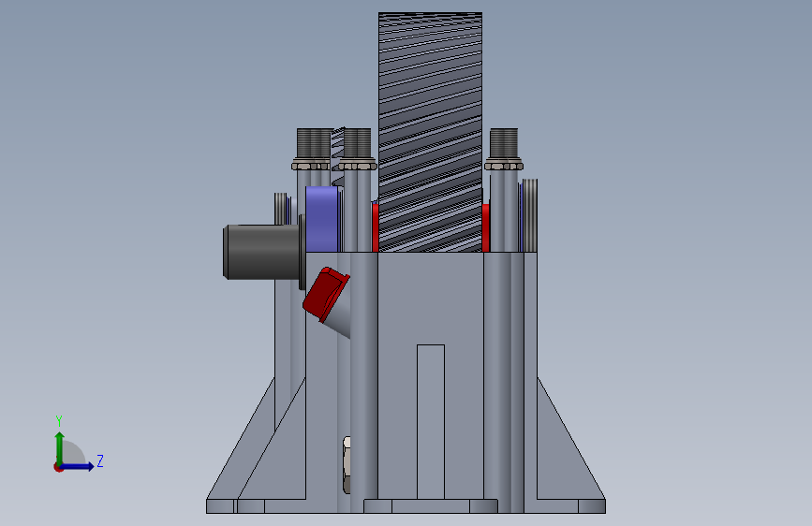Select the red origin point of triad
This screenshot has height=526, width=812.
58,467
